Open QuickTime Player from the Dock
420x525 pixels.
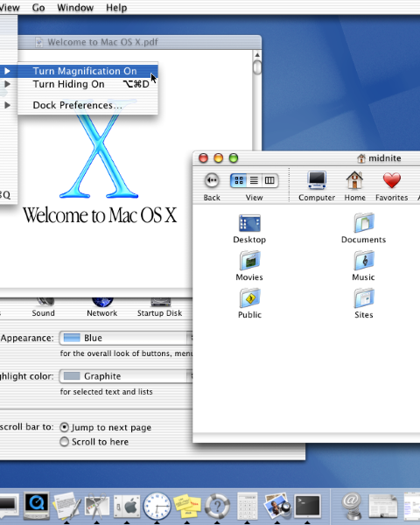tap(37, 506)
